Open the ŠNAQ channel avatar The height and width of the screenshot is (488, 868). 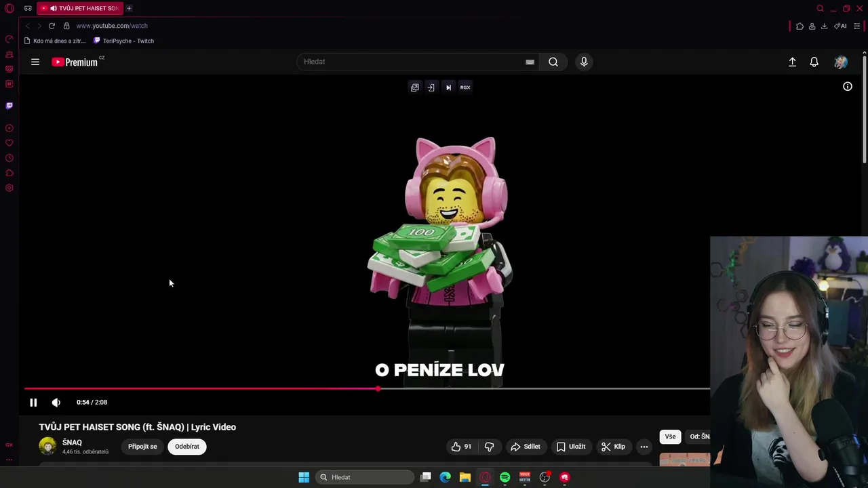[47, 446]
